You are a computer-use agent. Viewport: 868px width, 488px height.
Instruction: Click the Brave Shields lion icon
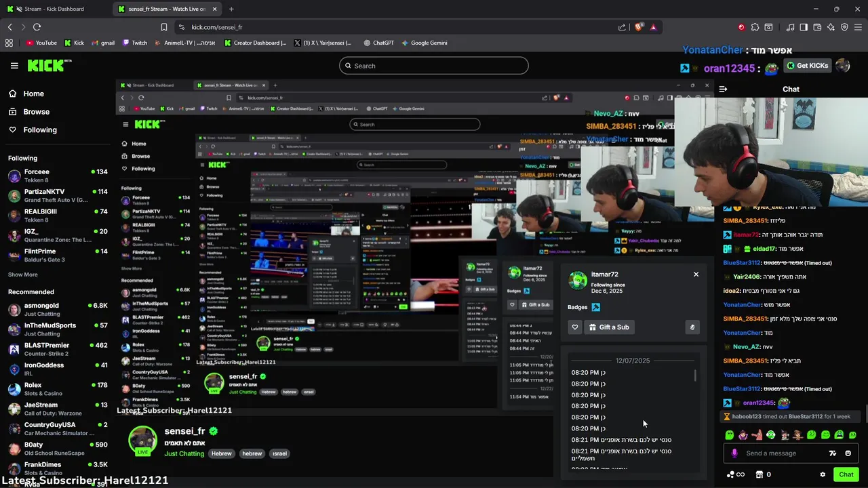coord(638,27)
